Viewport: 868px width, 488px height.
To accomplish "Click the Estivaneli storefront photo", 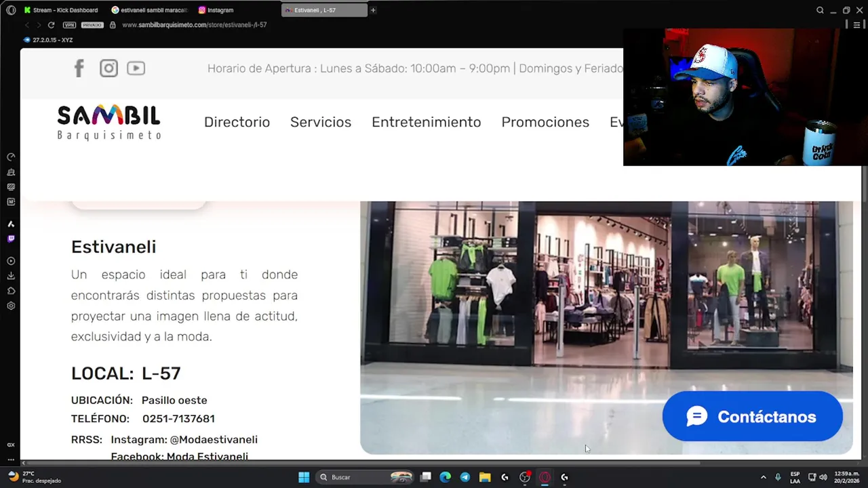I will coord(606,327).
